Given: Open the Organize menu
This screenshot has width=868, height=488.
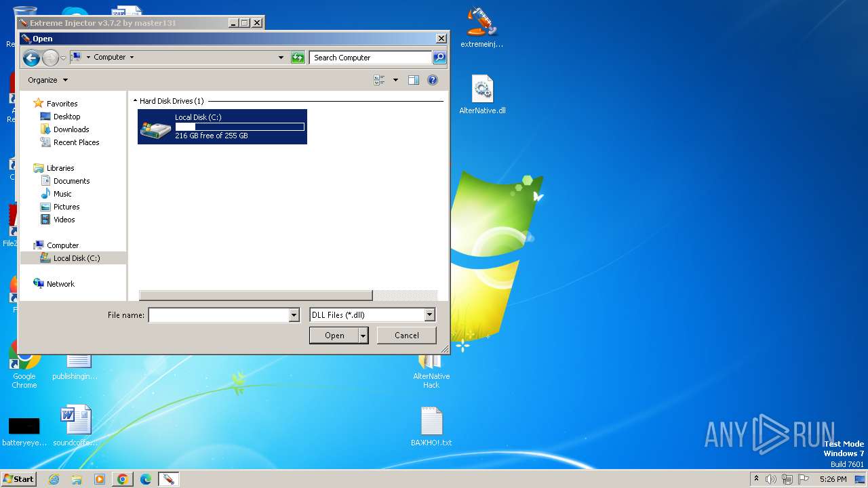Looking at the screenshot, I should click(47, 80).
